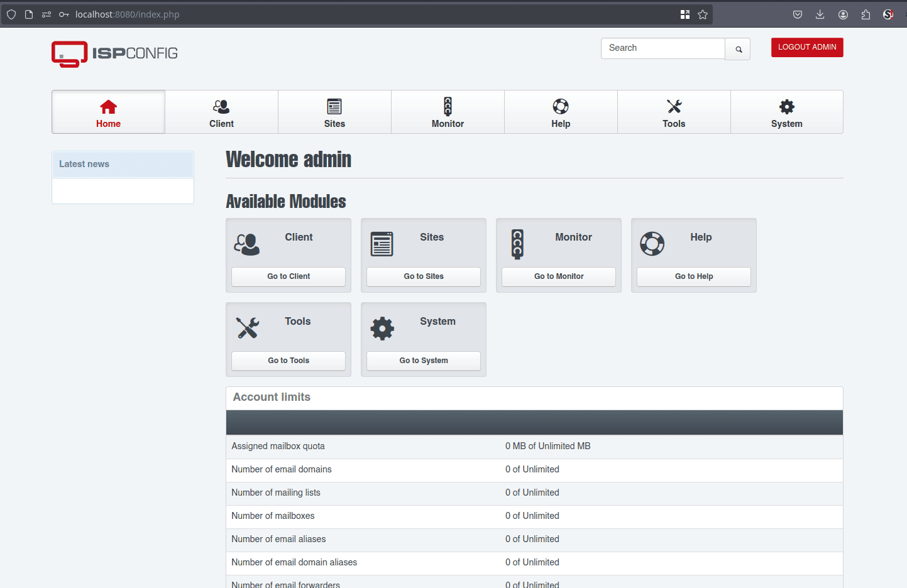Click the search magnifier icon button
907x588 pixels.
[x=738, y=49]
